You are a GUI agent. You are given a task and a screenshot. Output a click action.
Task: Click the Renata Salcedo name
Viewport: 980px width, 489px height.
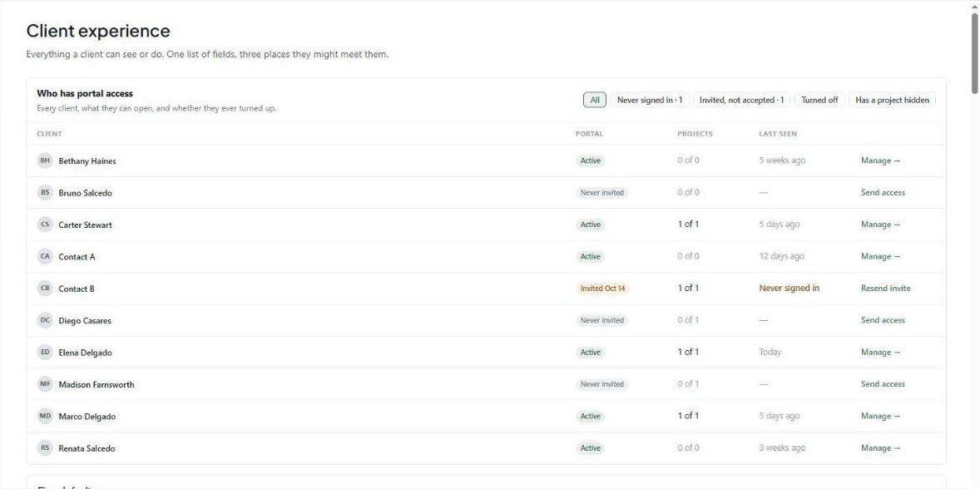[87, 448]
